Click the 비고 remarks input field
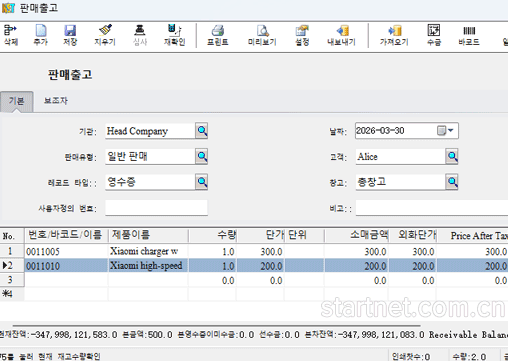The height and width of the screenshot is (361, 508). tap(432, 208)
